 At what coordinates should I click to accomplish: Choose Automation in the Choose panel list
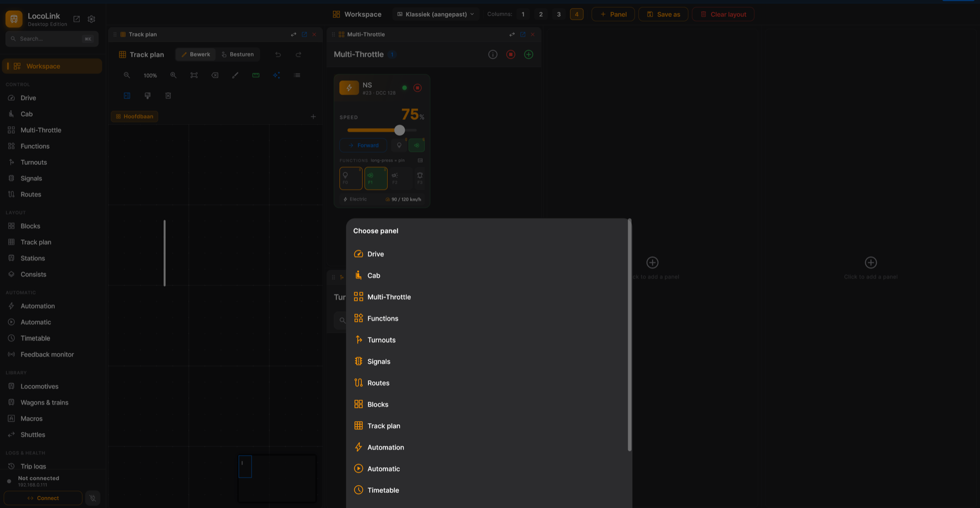[x=489, y=447]
